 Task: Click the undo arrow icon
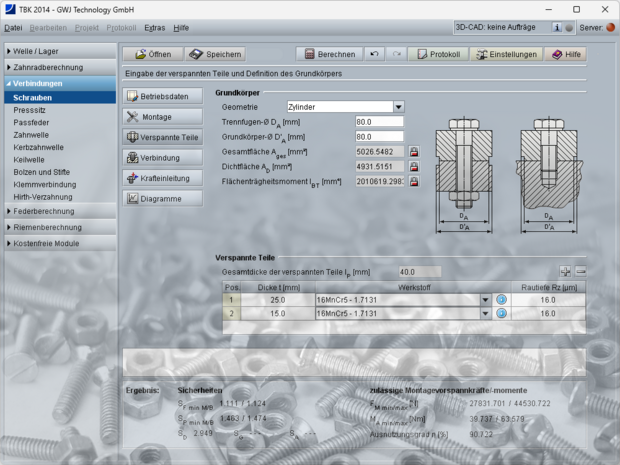373,54
